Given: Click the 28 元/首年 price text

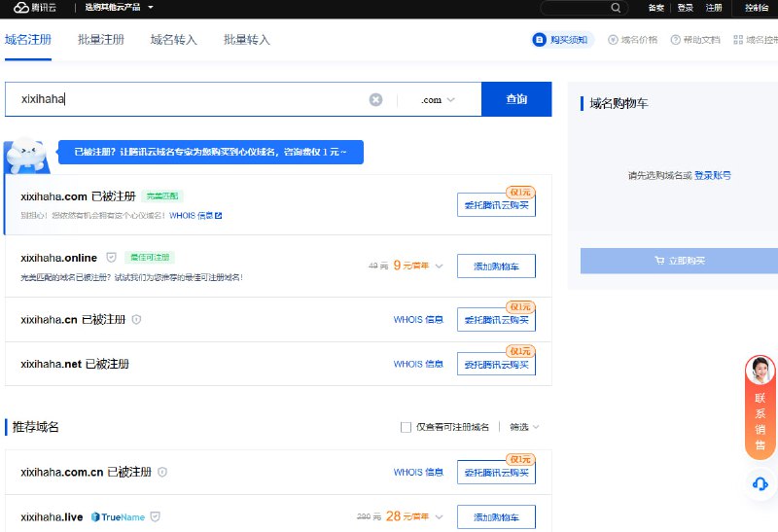Looking at the screenshot, I should (x=407, y=516).
